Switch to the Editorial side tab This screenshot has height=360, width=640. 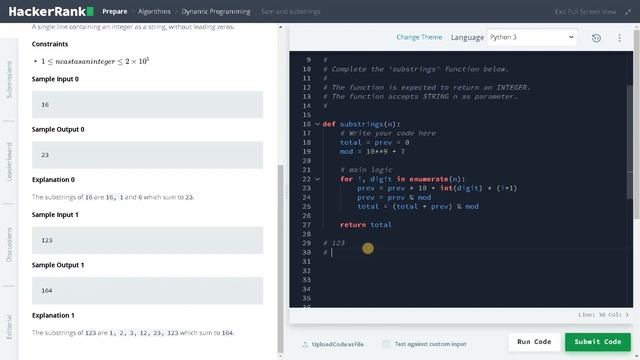pyautogui.click(x=9, y=327)
